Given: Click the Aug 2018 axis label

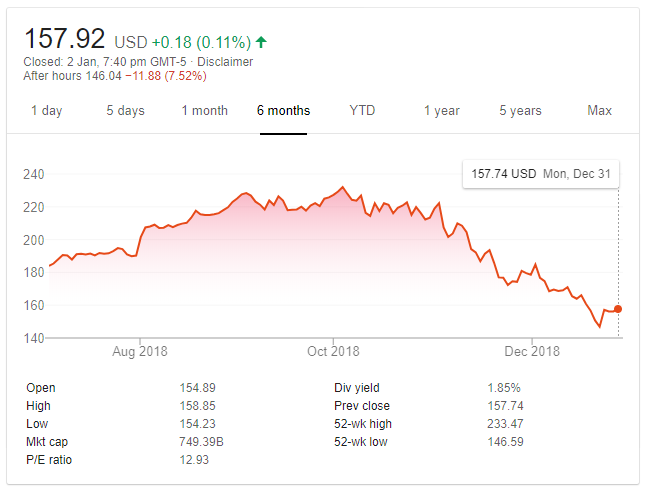Looking at the screenshot, I should [138, 351].
